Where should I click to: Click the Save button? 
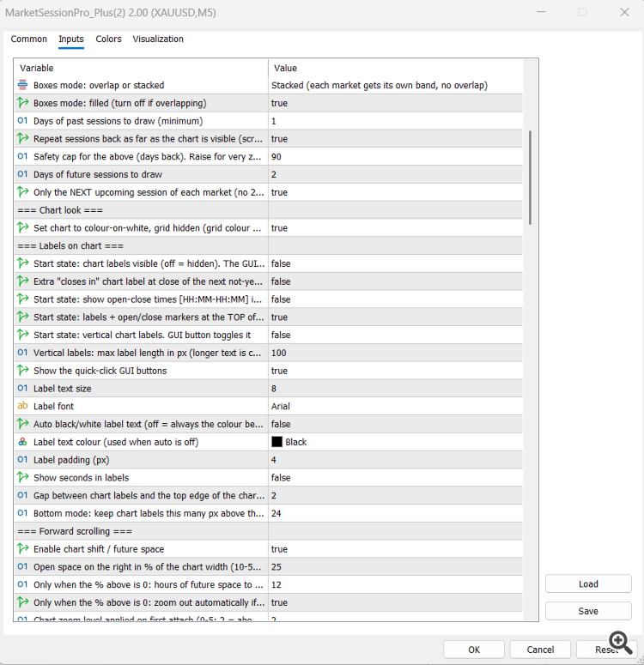point(588,611)
